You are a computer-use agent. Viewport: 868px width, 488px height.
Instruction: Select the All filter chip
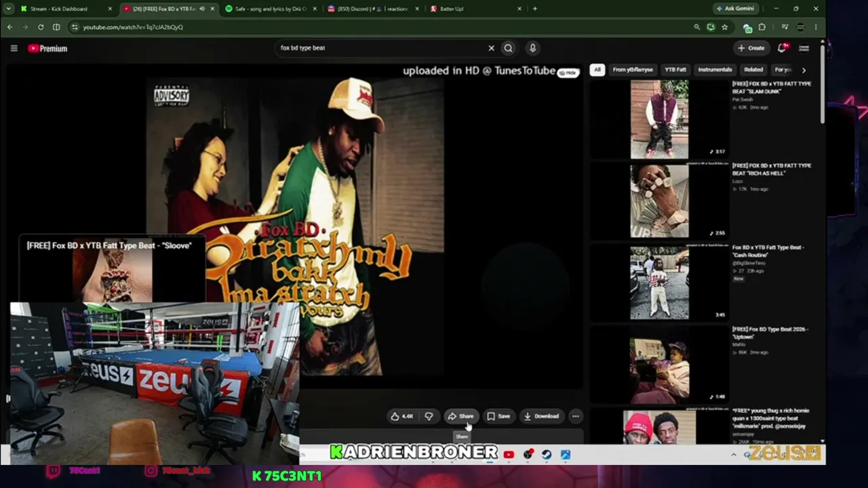pyautogui.click(x=597, y=70)
